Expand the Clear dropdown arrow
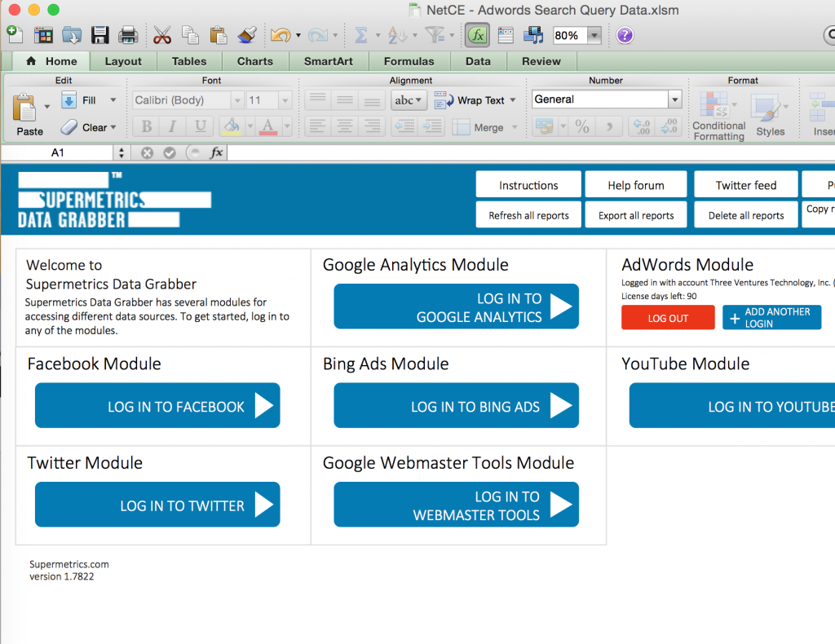This screenshot has width=835, height=644. 113,127
